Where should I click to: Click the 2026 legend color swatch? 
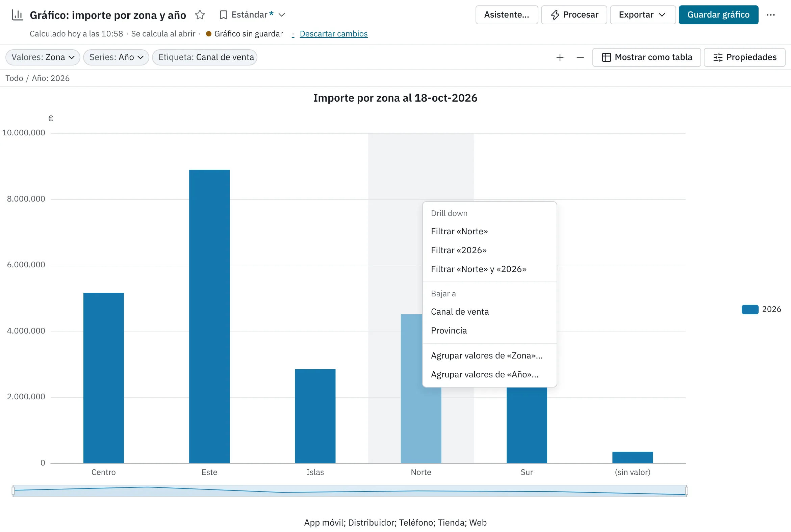750,310
